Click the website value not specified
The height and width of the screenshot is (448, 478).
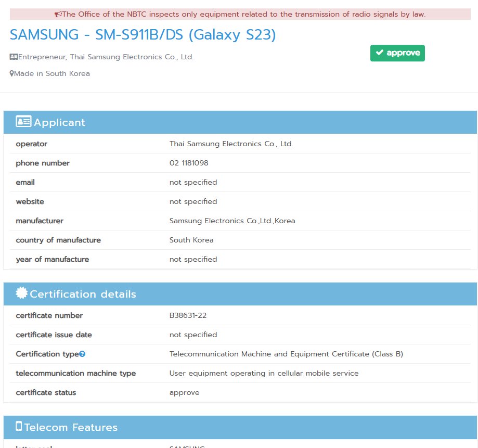coord(193,201)
